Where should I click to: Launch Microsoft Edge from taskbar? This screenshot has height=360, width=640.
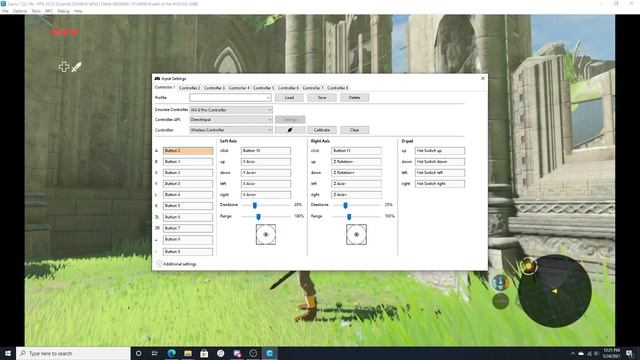(x=171, y=353)
